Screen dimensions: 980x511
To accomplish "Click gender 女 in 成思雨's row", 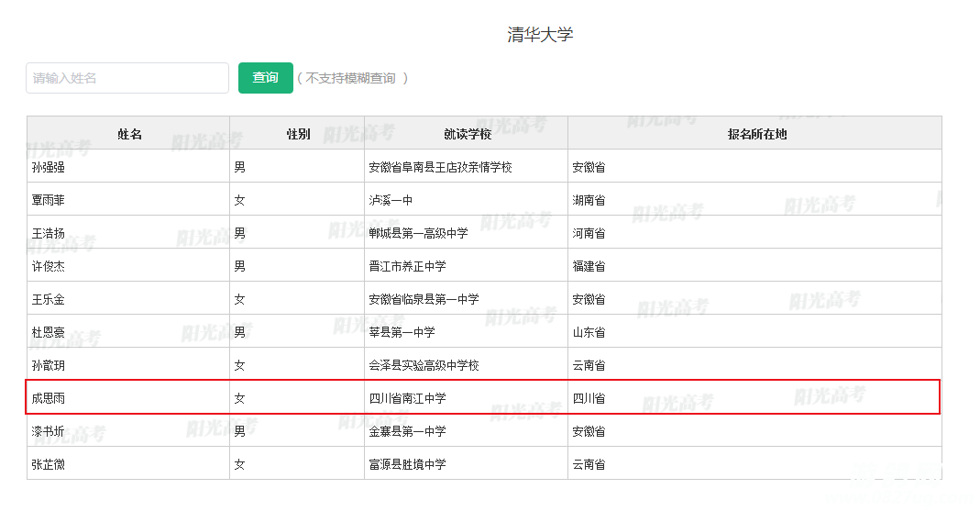I will (x=239, y=398).
